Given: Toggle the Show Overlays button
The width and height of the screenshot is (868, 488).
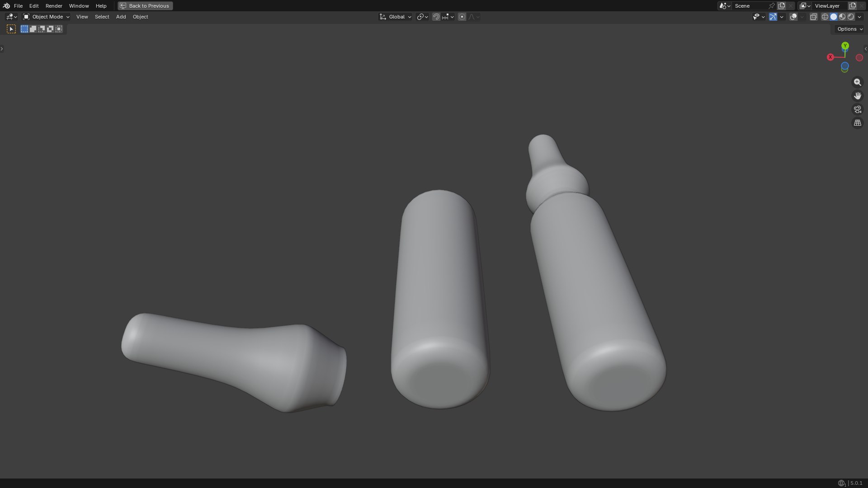Looking at the screenshot, I should (x=793, y=17).
